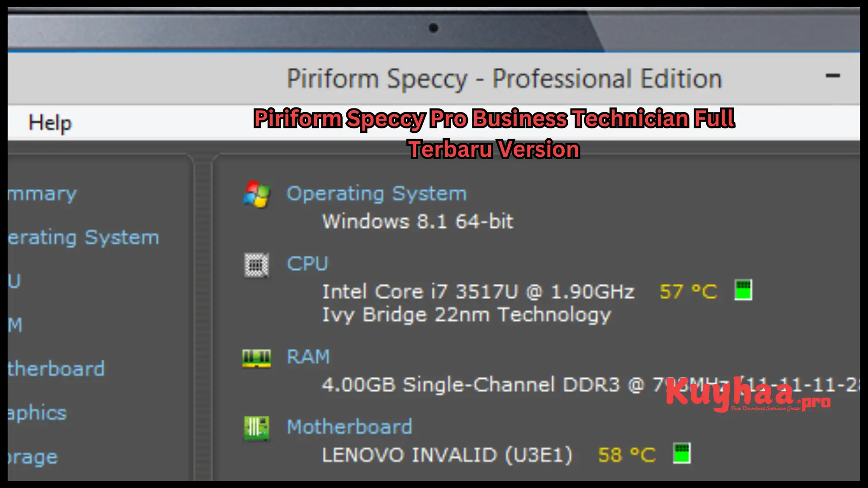This screenshot has height=488, width=868.
Task: Open the Operating System section heading link
Action: (x=377, y=194)
